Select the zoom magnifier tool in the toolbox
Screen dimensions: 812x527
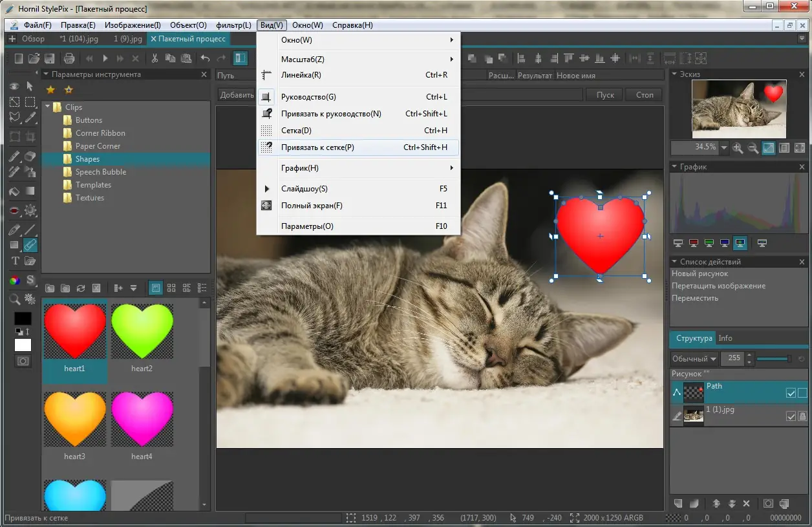(15, 299)
